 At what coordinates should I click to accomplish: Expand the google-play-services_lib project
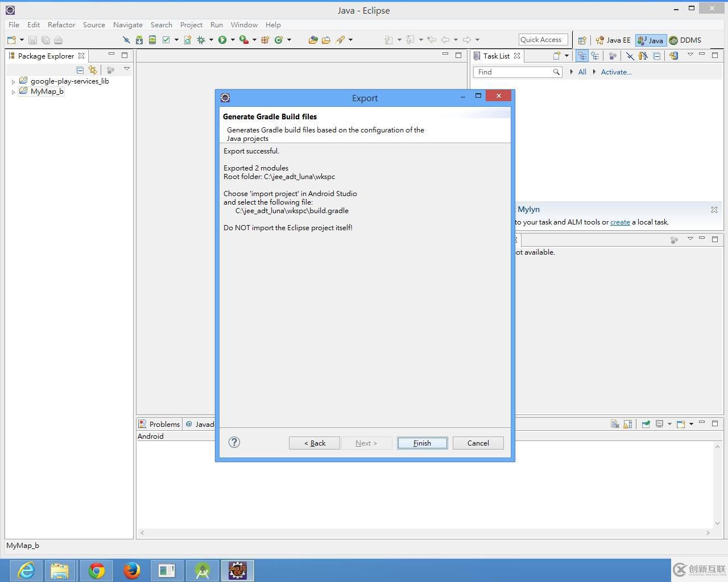point(13,82)
